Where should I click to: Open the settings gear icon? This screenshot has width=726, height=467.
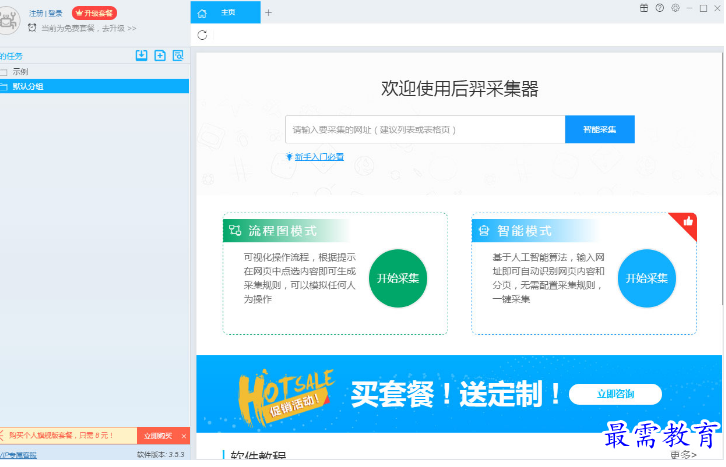(676, 8)
